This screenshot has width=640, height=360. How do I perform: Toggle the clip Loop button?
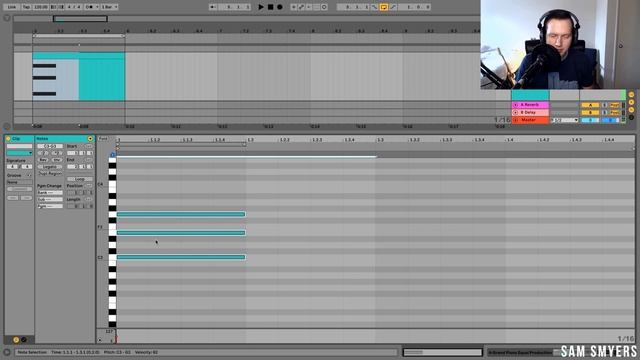[80, 179]
